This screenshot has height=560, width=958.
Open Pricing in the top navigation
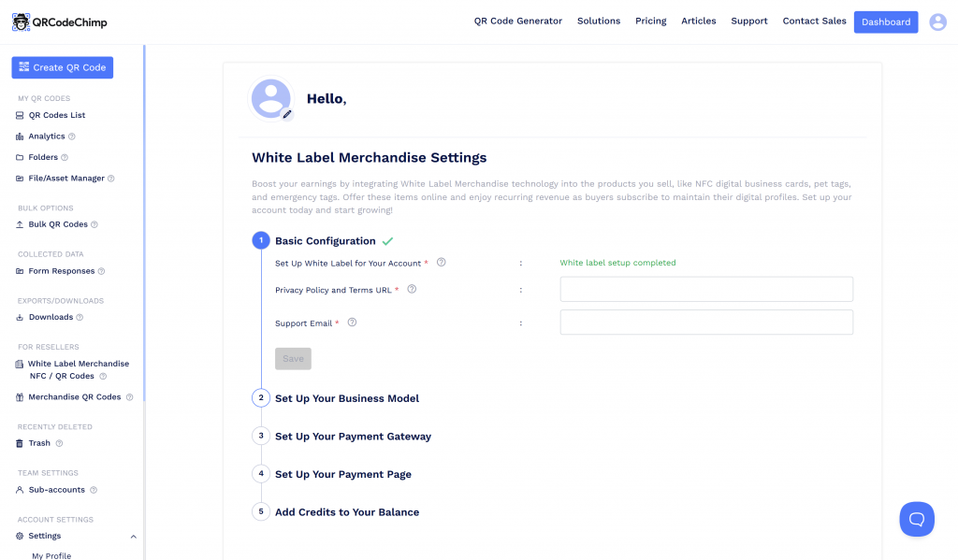pyautogui.click(x=650, y=22)
